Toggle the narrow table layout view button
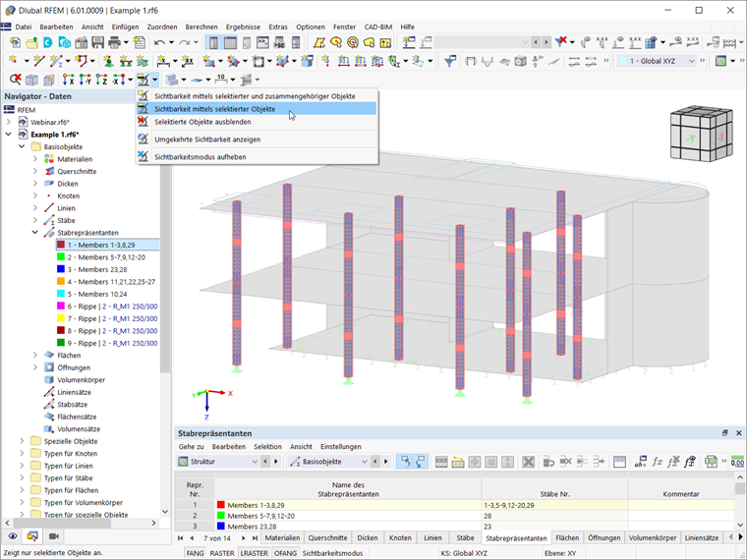The height and width of the screenshot is (560, 747). (213, 43)
